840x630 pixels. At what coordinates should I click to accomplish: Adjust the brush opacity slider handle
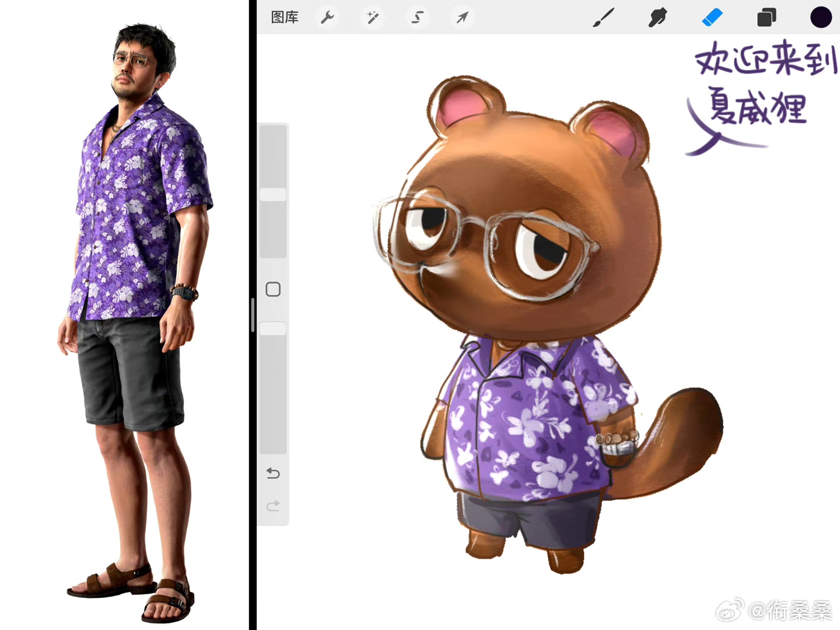(273, 328)
